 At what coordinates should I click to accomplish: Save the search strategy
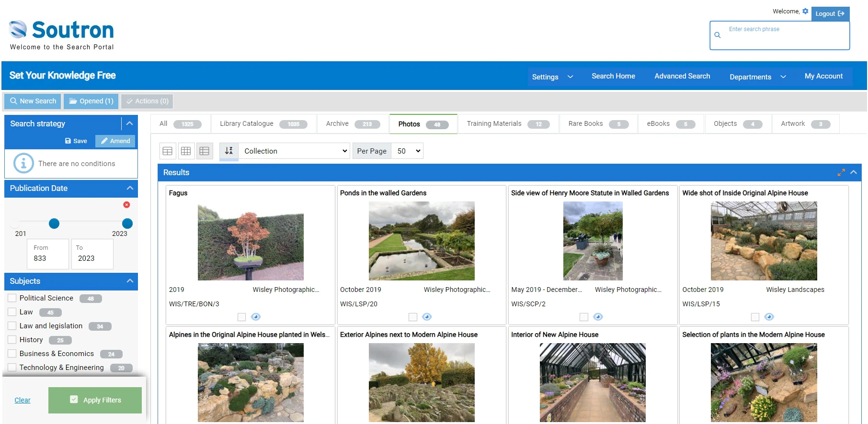click(x=76, y=141)
